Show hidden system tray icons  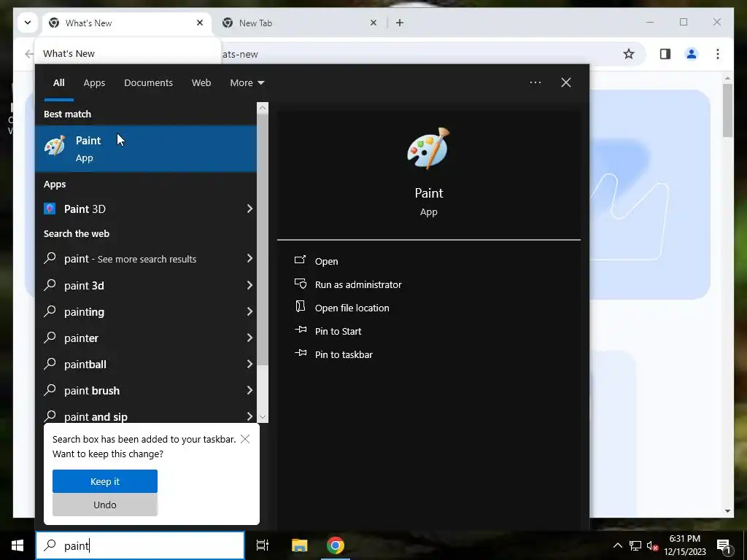[617, 545]
